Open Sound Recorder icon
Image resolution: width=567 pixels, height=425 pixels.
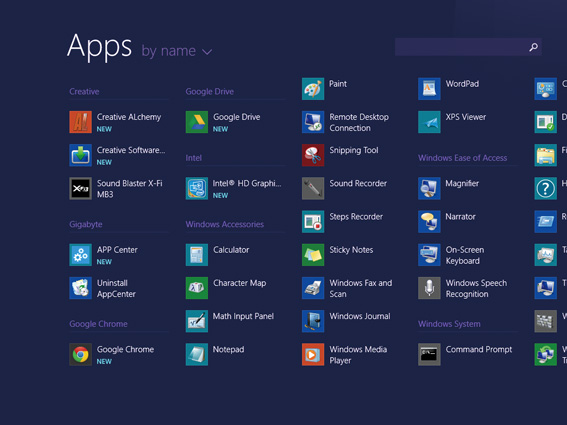313,188
